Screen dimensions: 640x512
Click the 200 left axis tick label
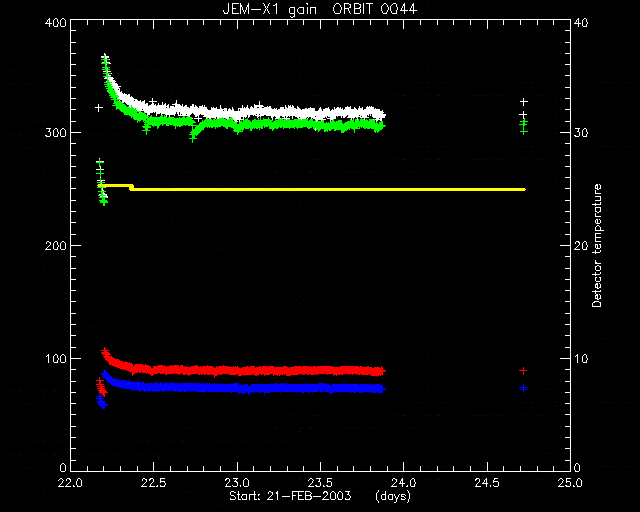[x=55, y=246]
